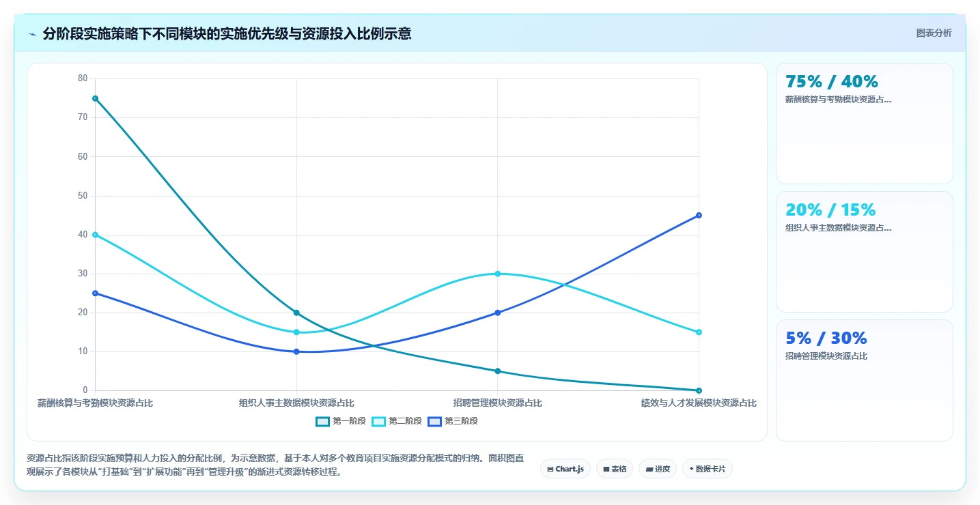Toggle the 第二阶段 legend item
This screenshot has width=980, height=505.
tap(397, 421)
